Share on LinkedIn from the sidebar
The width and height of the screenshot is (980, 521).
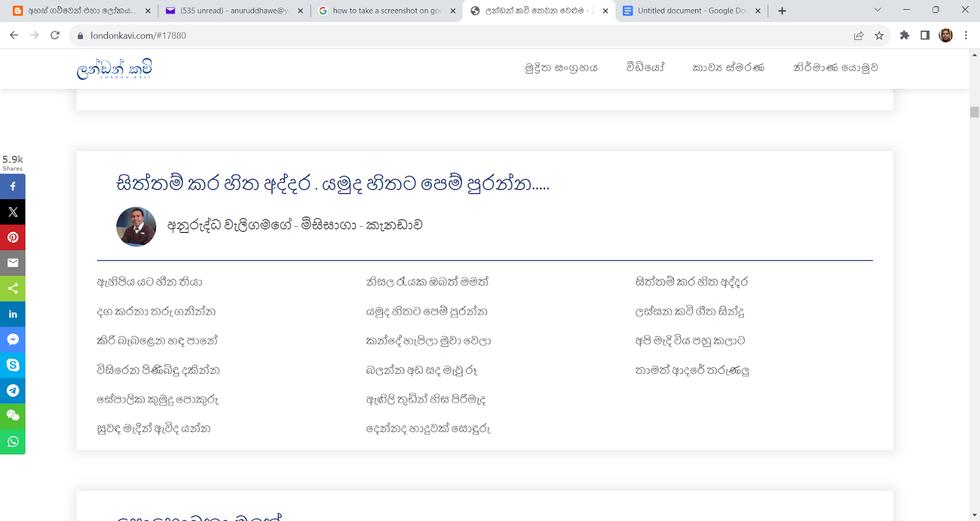click(x=12, y=314)
